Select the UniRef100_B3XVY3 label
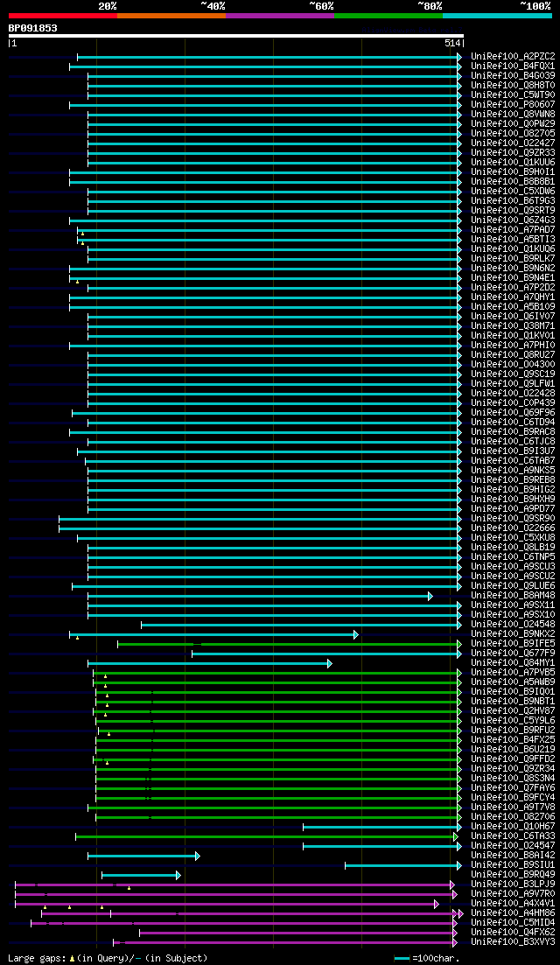Viewport: 560px width, 965px height. click(x=514, y=942)
